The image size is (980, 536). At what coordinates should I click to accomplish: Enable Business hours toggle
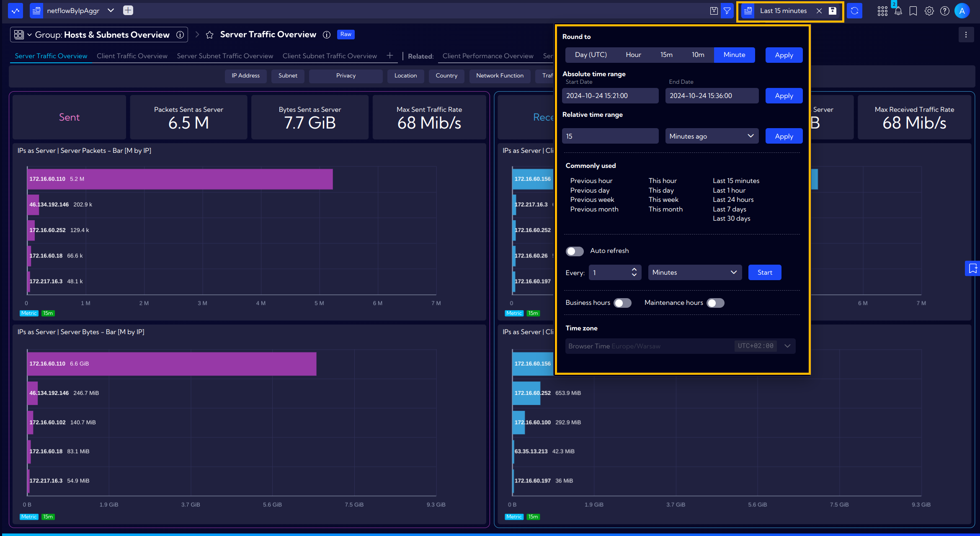tap(623, 303)
